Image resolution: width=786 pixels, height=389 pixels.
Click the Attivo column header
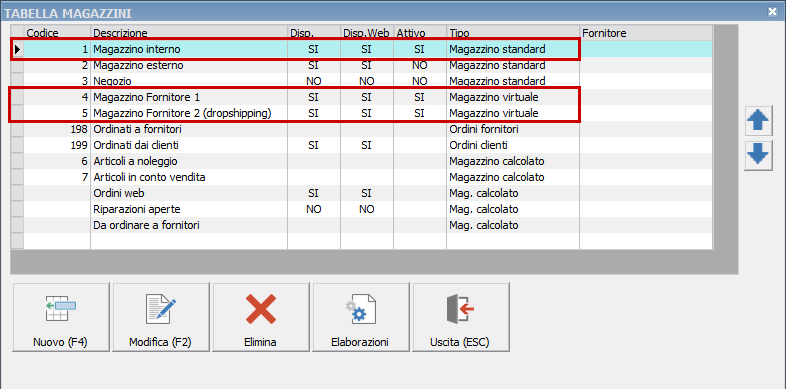(x=420, y=33)
